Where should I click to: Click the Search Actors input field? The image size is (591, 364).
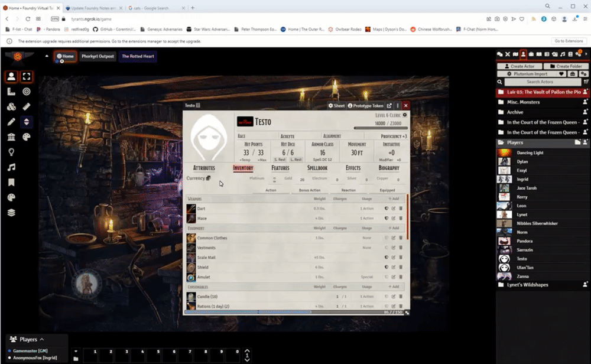(542, 82)
